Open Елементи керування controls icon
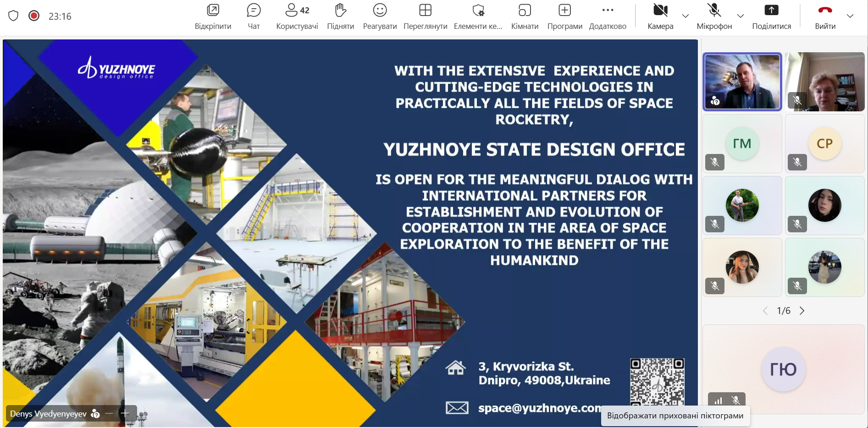Image resolution: width=868 pixels, height=428 pixels. coord(478,16)
